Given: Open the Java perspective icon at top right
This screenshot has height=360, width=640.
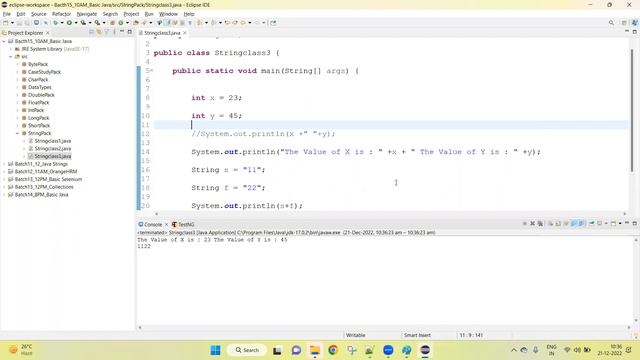Looking at the screenshot, I should pos(635,23).
